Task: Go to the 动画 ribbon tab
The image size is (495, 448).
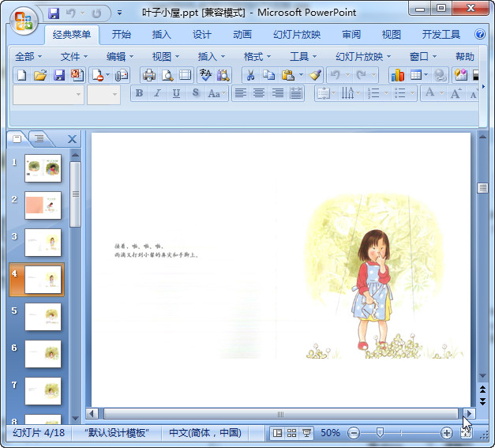Action: pos(242,35)
